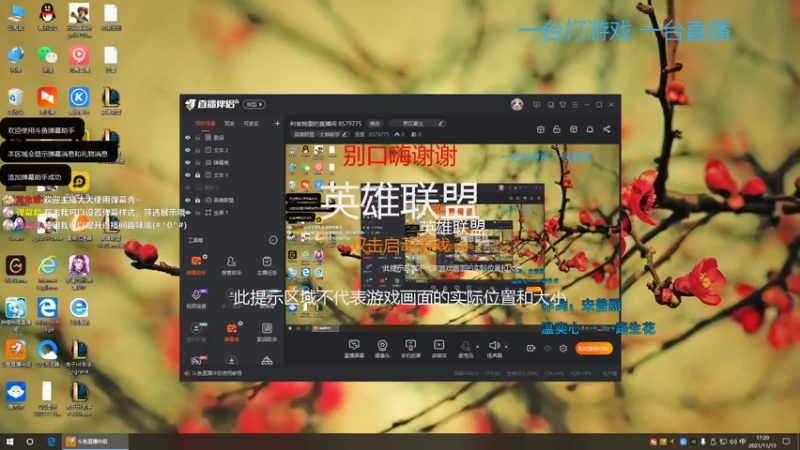Edit the live title field with pencil
Screen dimensions: 800x450
point(417,123)
